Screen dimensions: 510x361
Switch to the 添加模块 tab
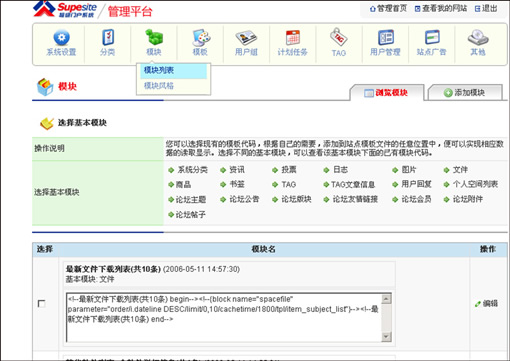465,93
